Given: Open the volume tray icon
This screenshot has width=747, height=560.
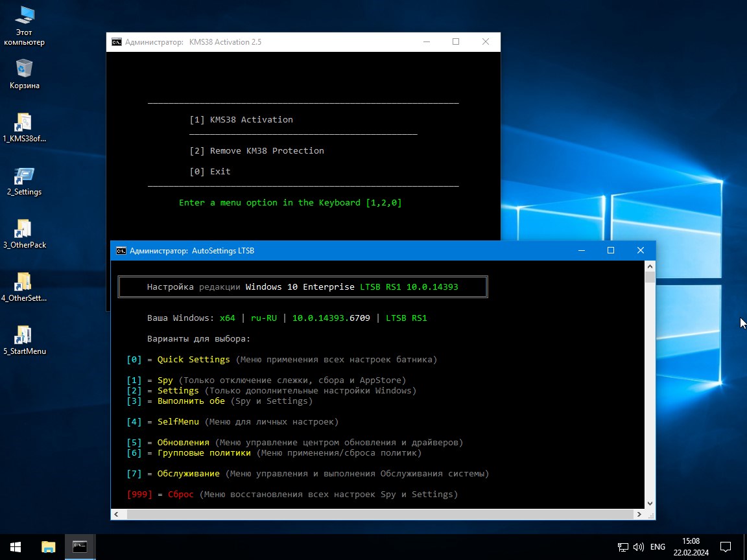Looking at the screenshot, I should coord(638,547).
